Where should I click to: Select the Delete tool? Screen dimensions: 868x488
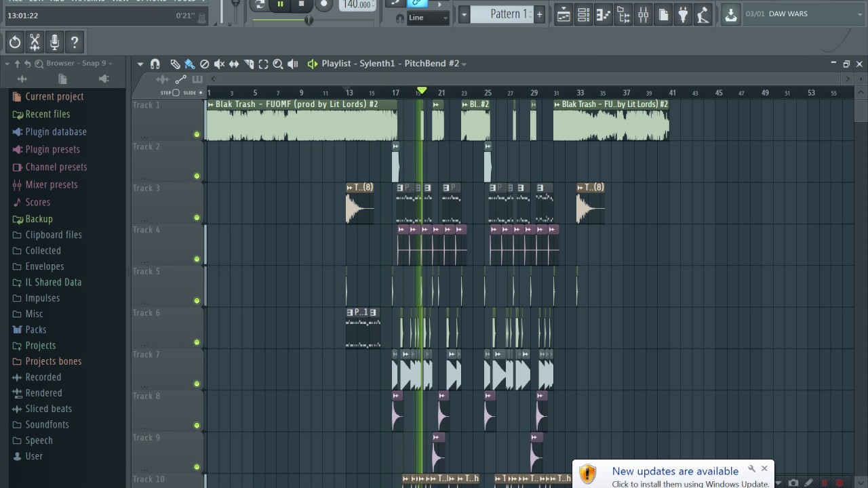point(204,64)
